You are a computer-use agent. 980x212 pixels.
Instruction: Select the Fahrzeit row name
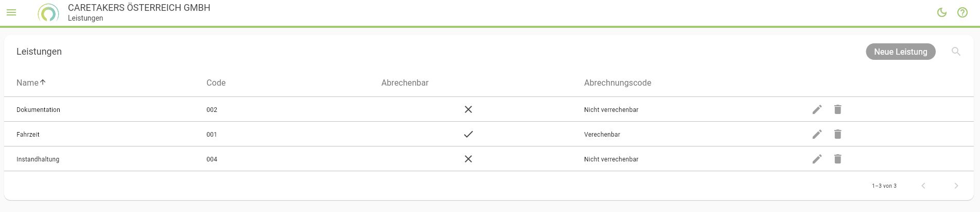pos(28,134)
